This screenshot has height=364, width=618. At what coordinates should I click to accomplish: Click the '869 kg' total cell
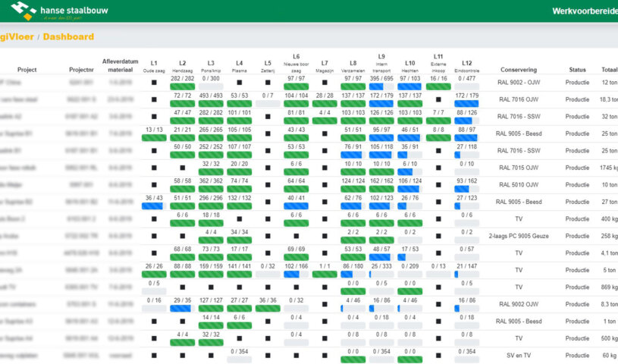(x=610, y=287)
